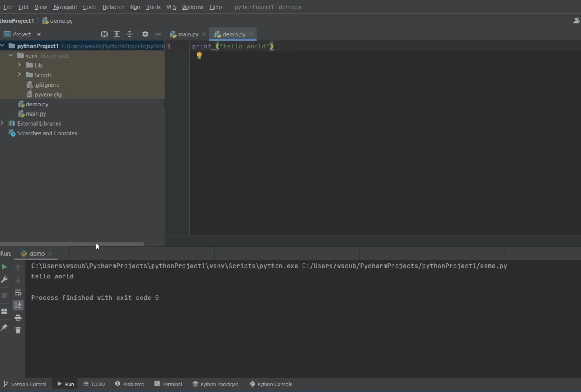Open the Help menu

click(x=216, y=7)
